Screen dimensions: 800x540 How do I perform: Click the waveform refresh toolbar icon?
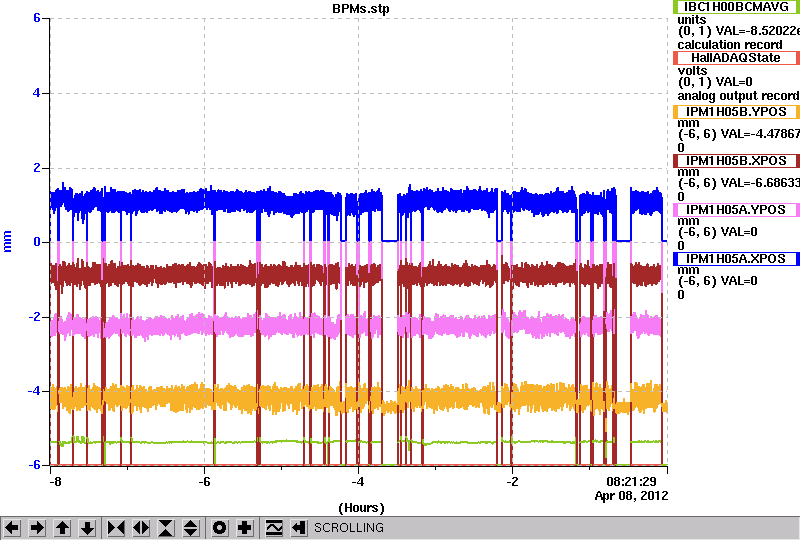click(274, 528)
